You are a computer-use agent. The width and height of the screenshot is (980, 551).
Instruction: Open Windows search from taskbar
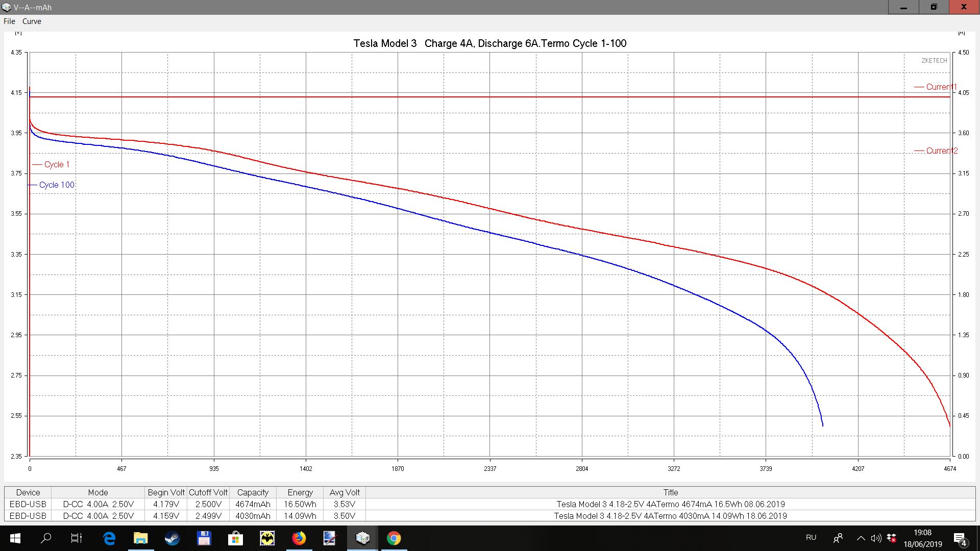[46, 538]
